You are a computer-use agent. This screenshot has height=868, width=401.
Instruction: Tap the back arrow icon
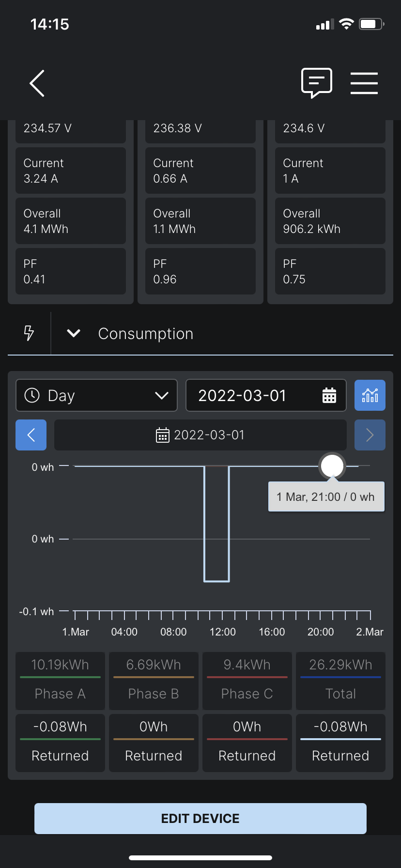pos(37,83)
